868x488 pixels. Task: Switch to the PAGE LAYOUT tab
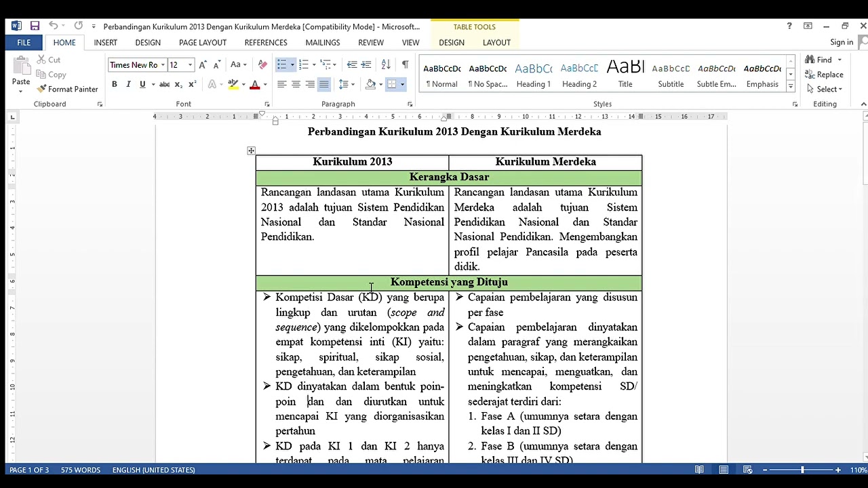[x=203, y=42]
